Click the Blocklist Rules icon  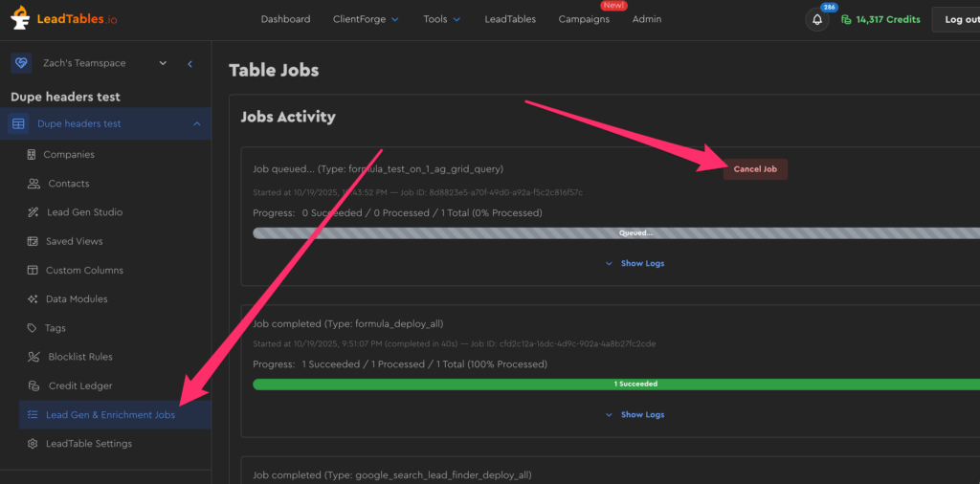pos(33,357)
